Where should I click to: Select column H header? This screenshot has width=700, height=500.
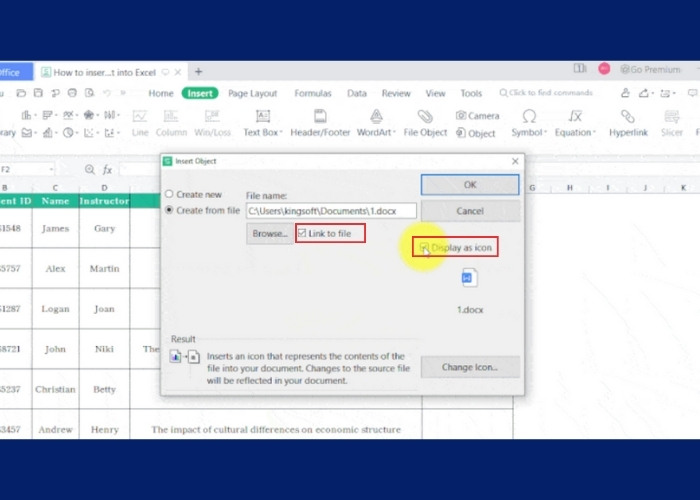570,188
